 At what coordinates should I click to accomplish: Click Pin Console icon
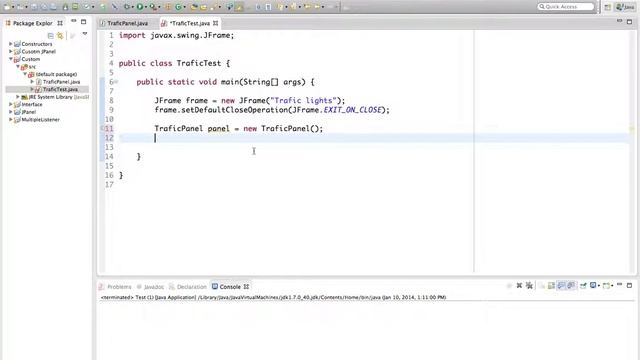(583, 285)
